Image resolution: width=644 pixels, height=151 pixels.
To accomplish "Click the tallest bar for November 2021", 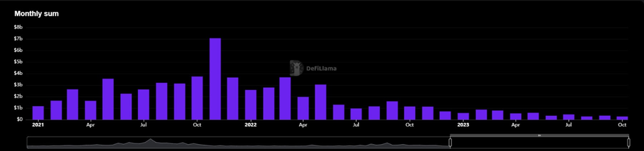I will (x=215, y=79).
